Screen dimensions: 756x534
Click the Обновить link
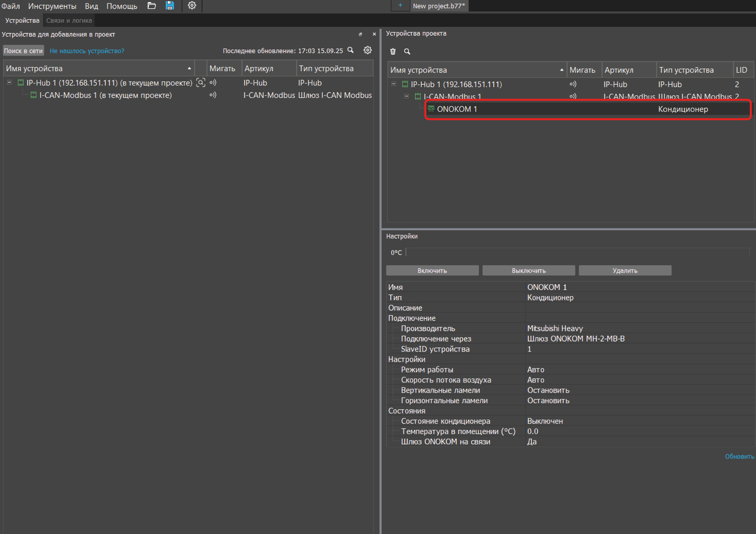[739, 456]
